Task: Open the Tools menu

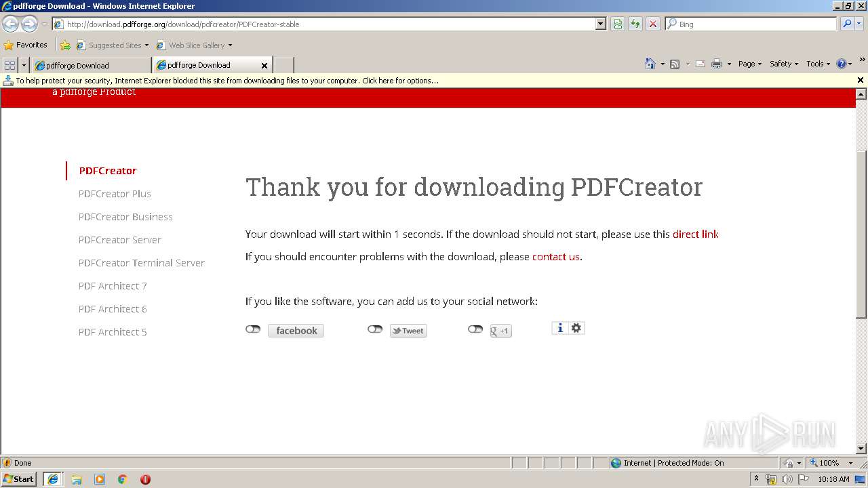Action: point(818,64)
